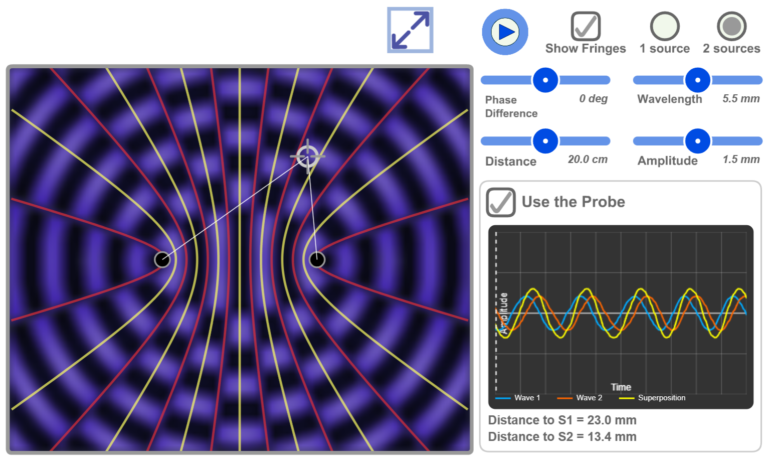
Task: Click the Wave 2 legend entry
Action: pos(580,398)
